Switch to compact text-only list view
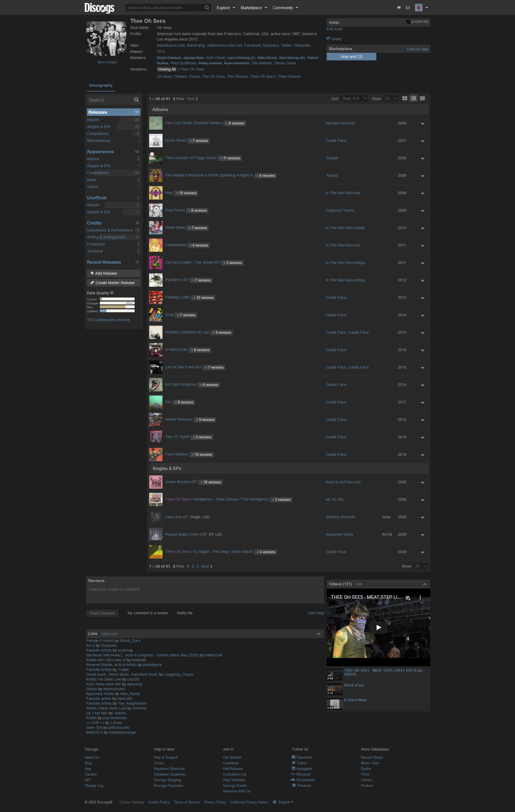Viewport: 515px width, 812px height. [x=422, y=98]
